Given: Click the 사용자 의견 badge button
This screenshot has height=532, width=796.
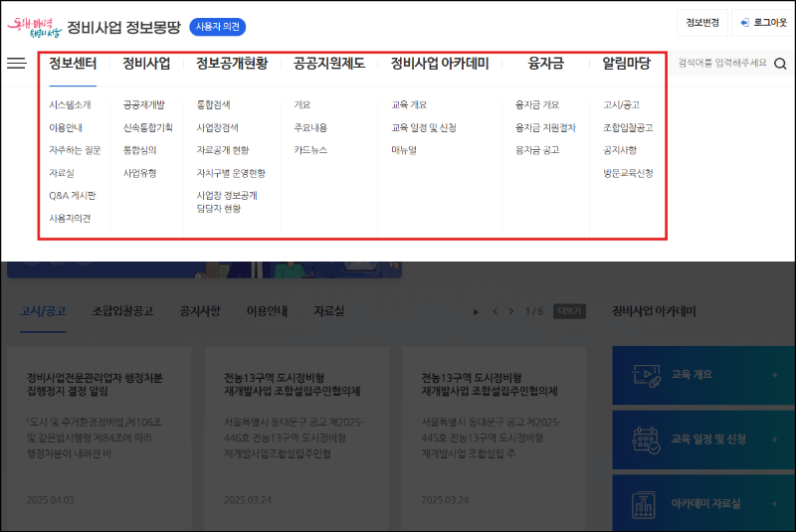Looking at the screenshot, I should click(217, 27).
